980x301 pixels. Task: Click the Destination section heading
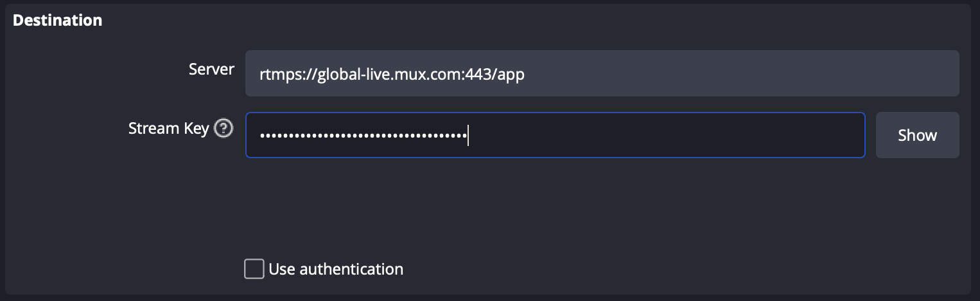point(57,20)
